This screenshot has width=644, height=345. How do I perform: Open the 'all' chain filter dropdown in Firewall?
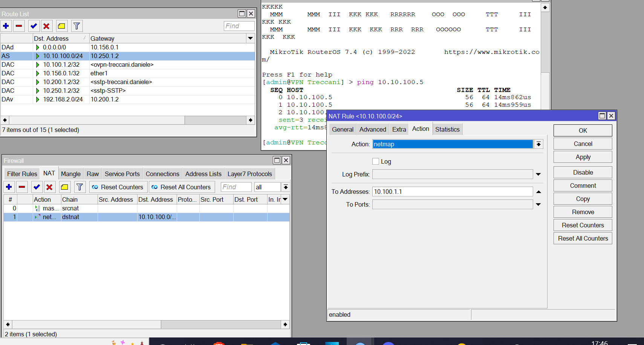click(x=286, y=187)
